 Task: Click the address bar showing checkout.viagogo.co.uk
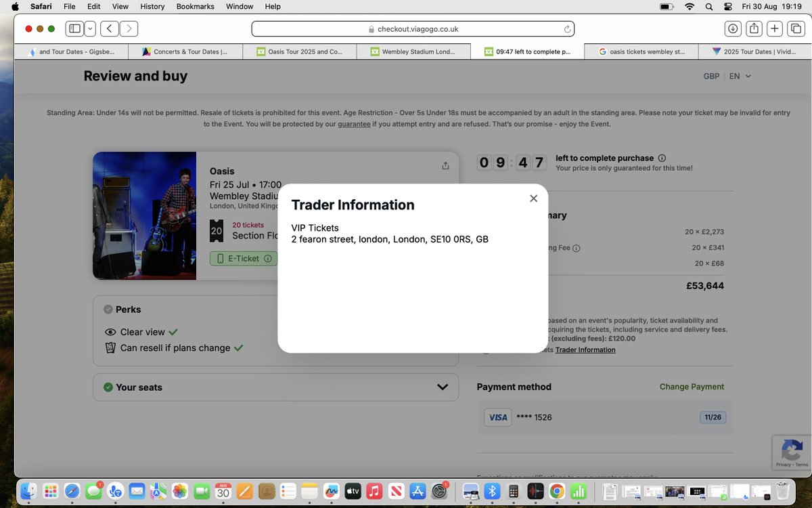pos(413,29)
